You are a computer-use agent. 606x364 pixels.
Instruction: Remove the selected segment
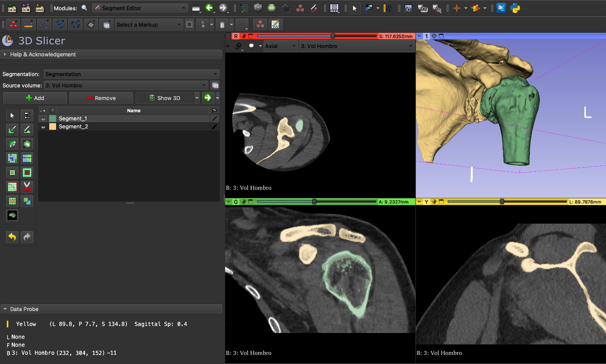[101, 98]
